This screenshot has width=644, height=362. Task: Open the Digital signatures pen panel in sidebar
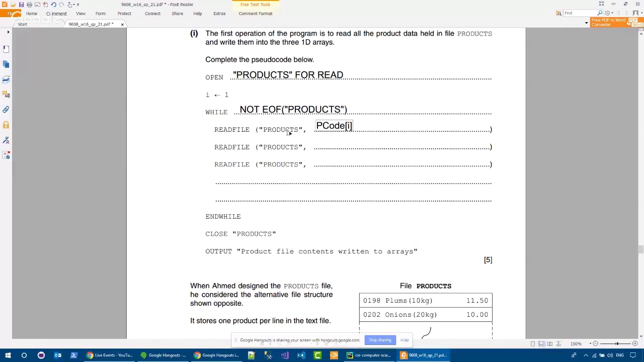6,139
